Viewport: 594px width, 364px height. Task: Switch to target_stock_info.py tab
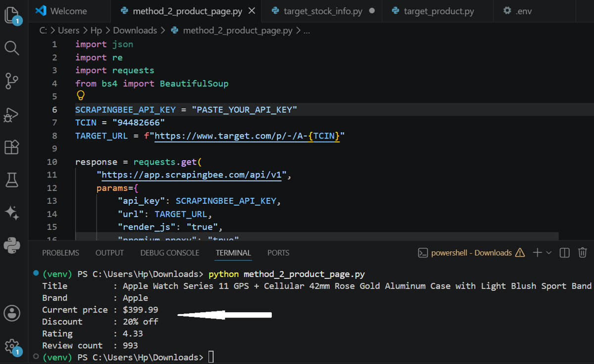click(x=323, y=11)
